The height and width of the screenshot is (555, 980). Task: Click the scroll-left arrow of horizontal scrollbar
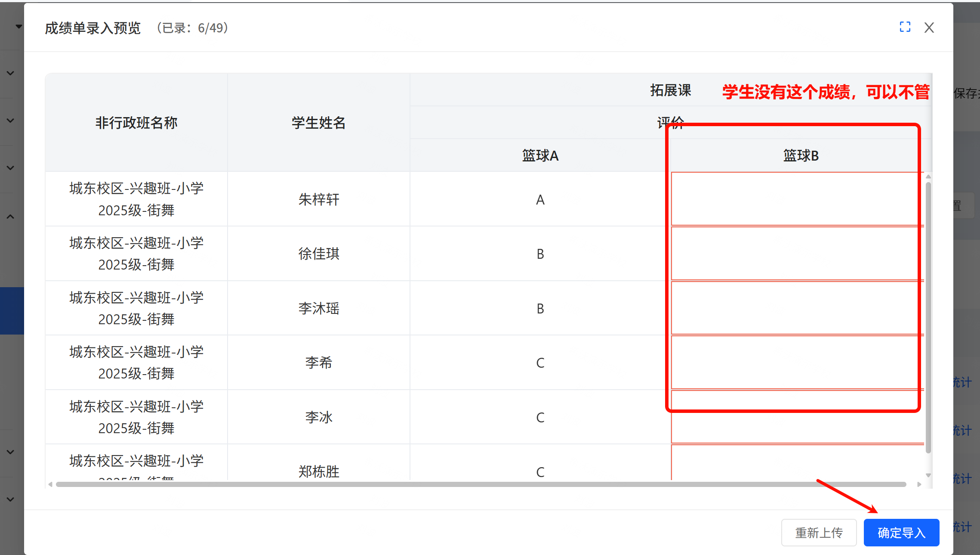coord(50,484)
